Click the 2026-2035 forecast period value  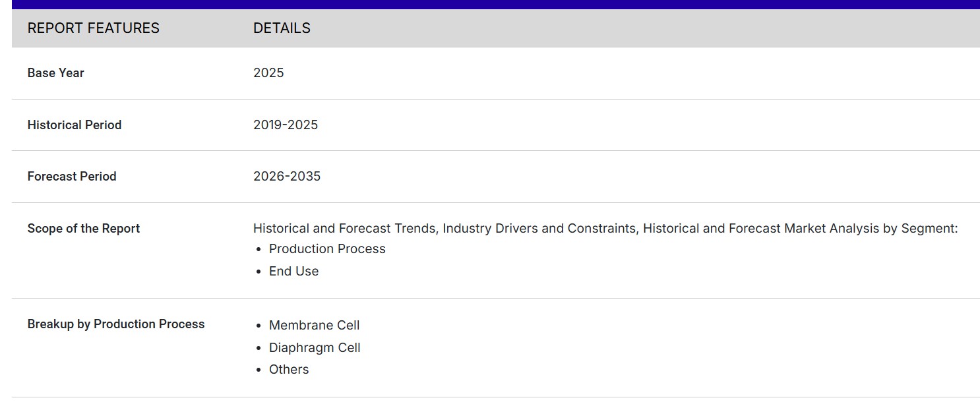click(x=287, y=177)
